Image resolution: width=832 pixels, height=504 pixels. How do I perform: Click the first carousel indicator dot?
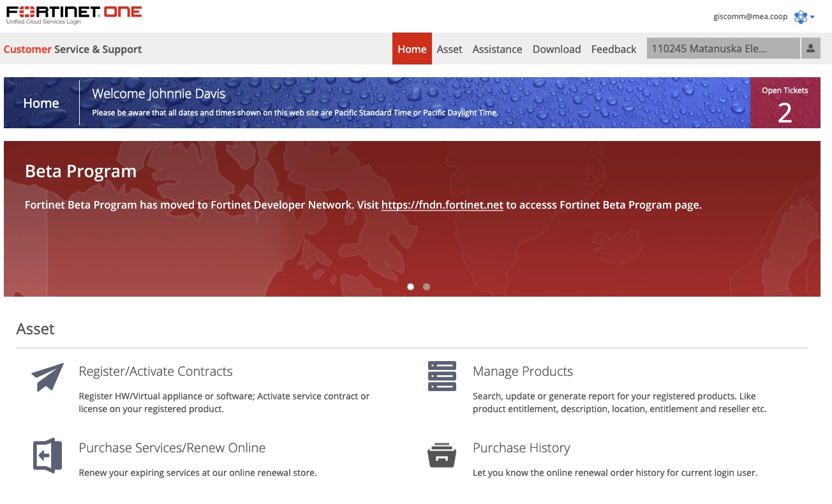[410, 286]
